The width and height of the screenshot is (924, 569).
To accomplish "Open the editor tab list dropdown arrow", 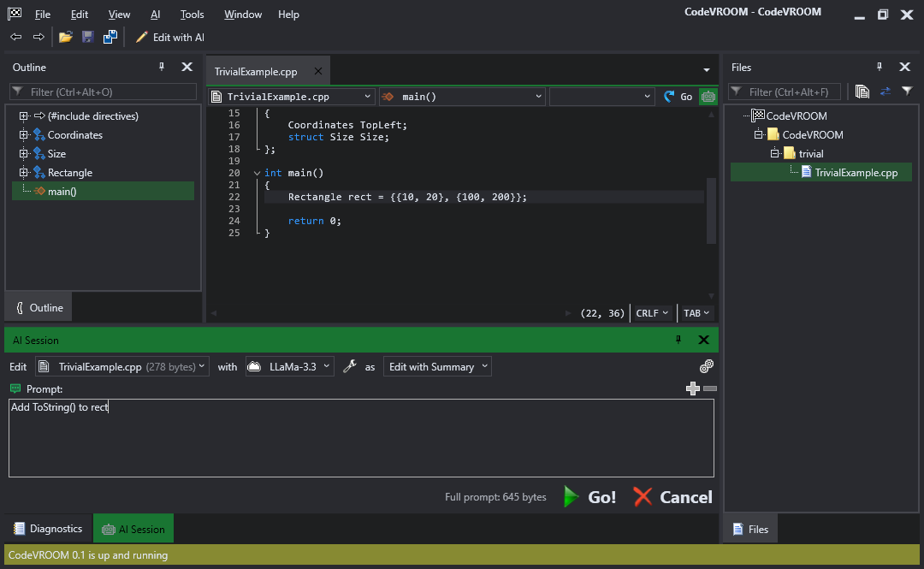I will pos(707,70).
